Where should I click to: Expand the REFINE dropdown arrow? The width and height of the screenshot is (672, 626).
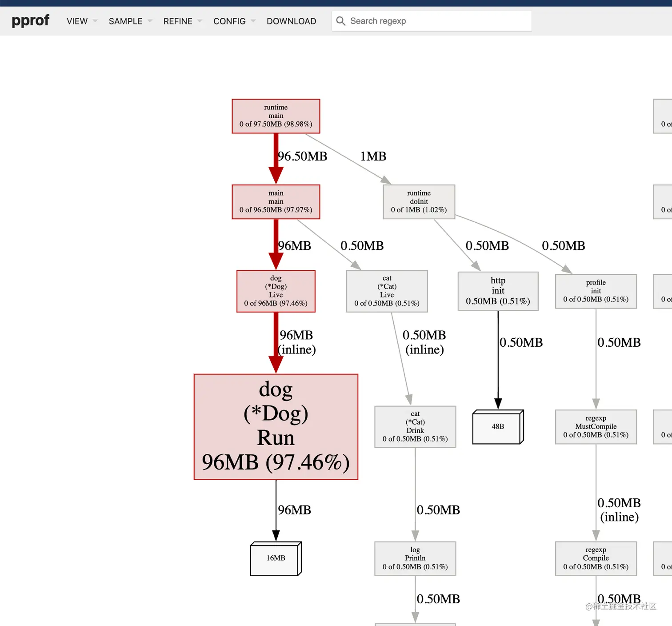[200, 21]
